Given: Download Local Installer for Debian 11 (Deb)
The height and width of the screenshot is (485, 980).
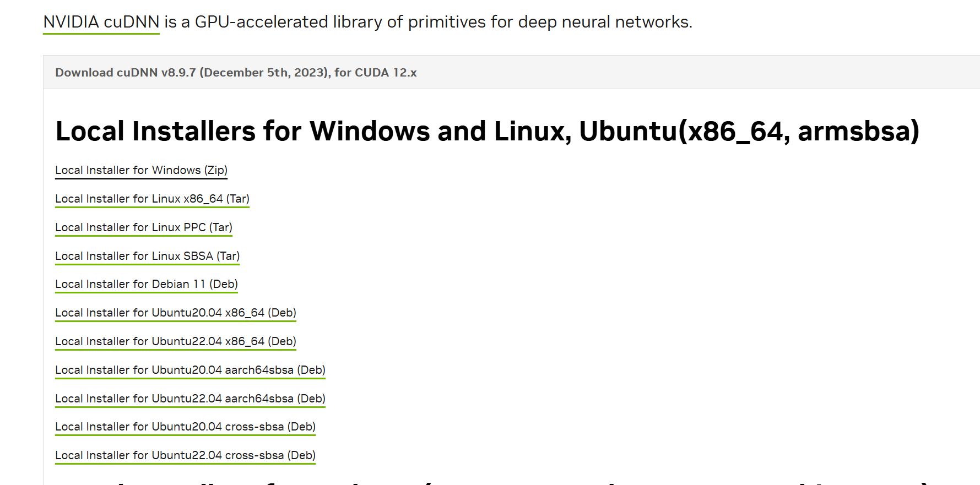Looking at the screenshot, I should tap(147, 284).
